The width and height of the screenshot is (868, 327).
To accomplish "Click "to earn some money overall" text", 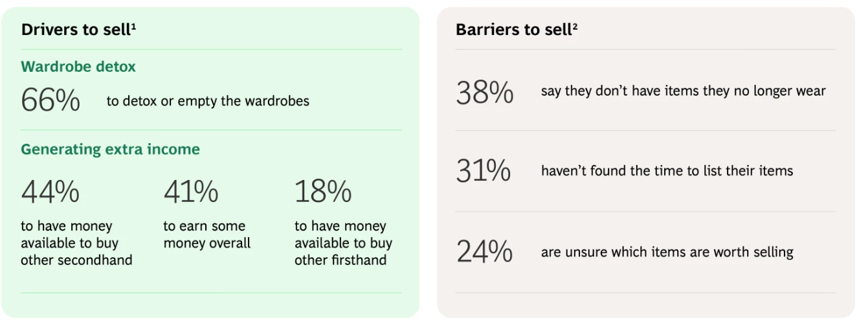I will [206, 235].
